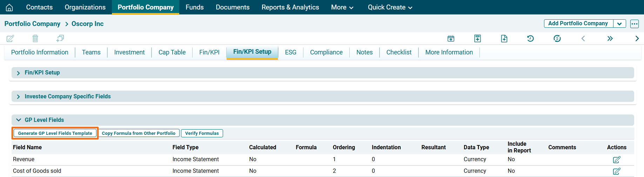Open the Add Portfolio Company dropdown arrow
This screenshot has height=177, width=644.
pyautogui.click(x=619, y=24)
